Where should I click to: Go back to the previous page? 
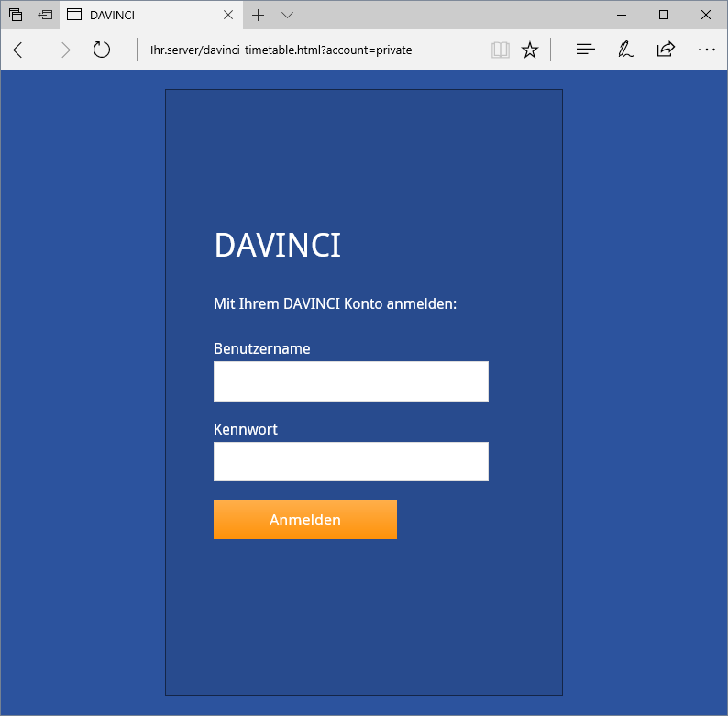pyautogui.click(x=22, y=50)
